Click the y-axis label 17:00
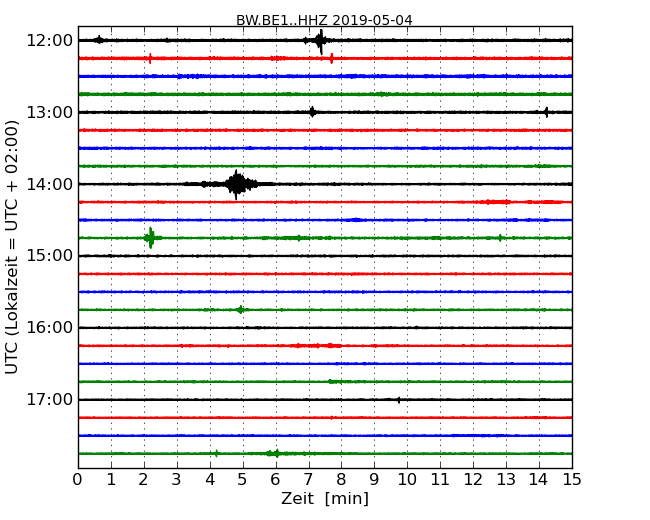650x520 pixels. [x=49, y=400]
